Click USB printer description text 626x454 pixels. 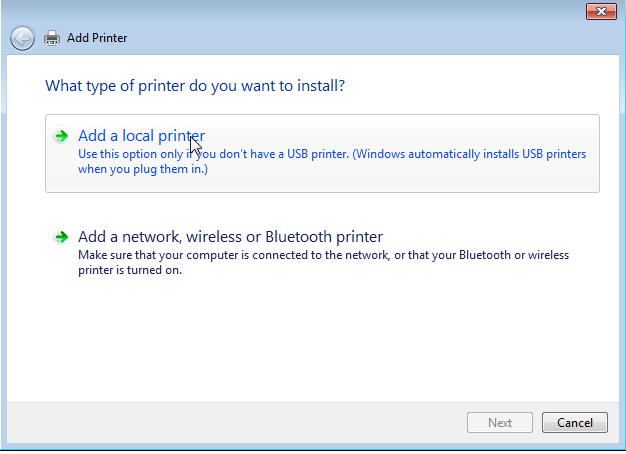coord(332,161)
